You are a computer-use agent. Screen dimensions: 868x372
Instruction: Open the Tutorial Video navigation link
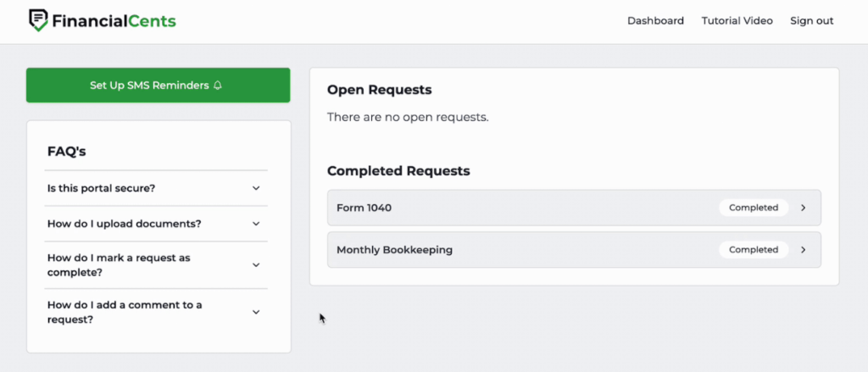coord(737,21)
